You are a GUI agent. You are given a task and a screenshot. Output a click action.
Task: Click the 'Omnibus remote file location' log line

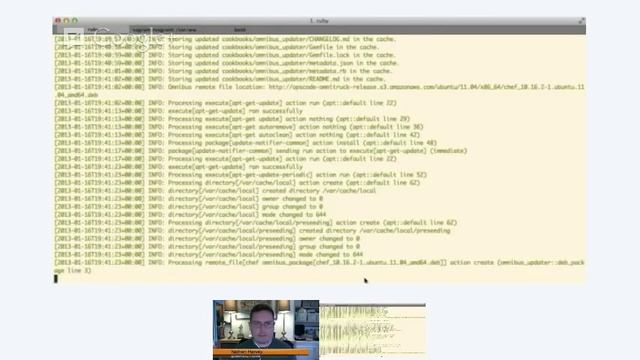click(x=319, y=91)
